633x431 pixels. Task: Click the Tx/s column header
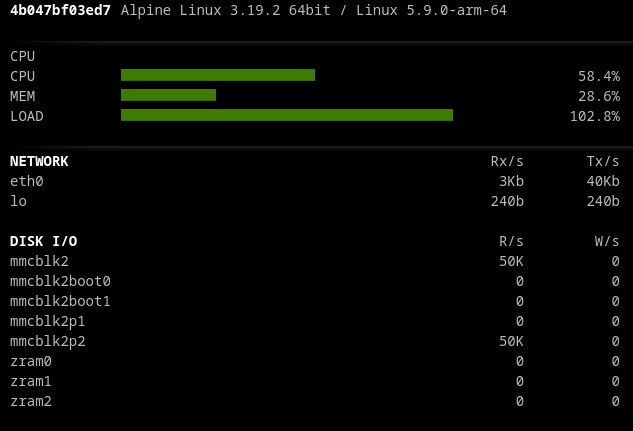coord(602,161)
